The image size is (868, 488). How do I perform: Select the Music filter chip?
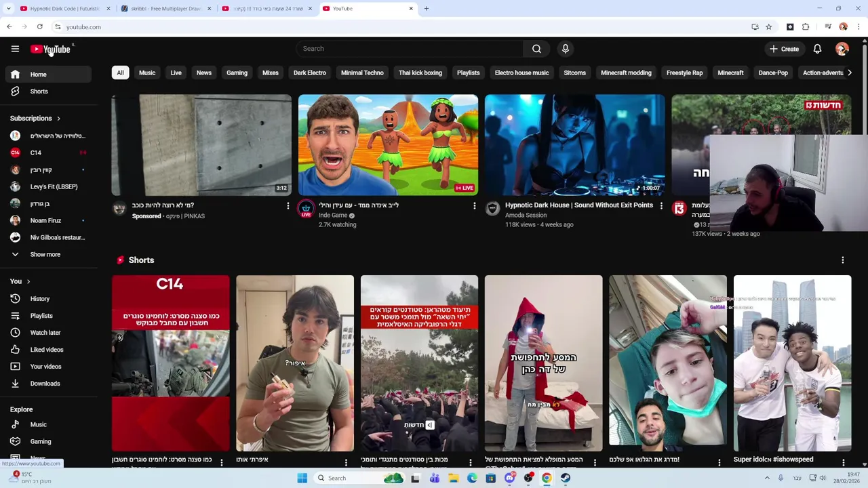click(147, 73)
